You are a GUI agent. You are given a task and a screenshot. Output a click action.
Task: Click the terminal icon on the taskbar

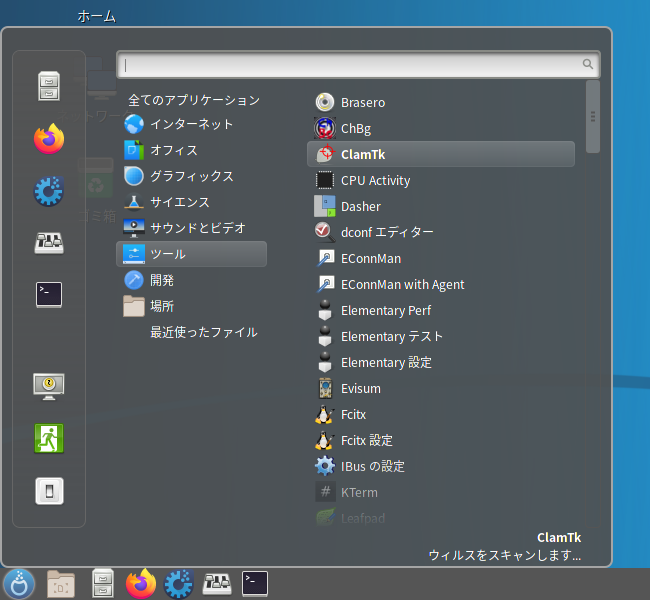coord(255,584)
